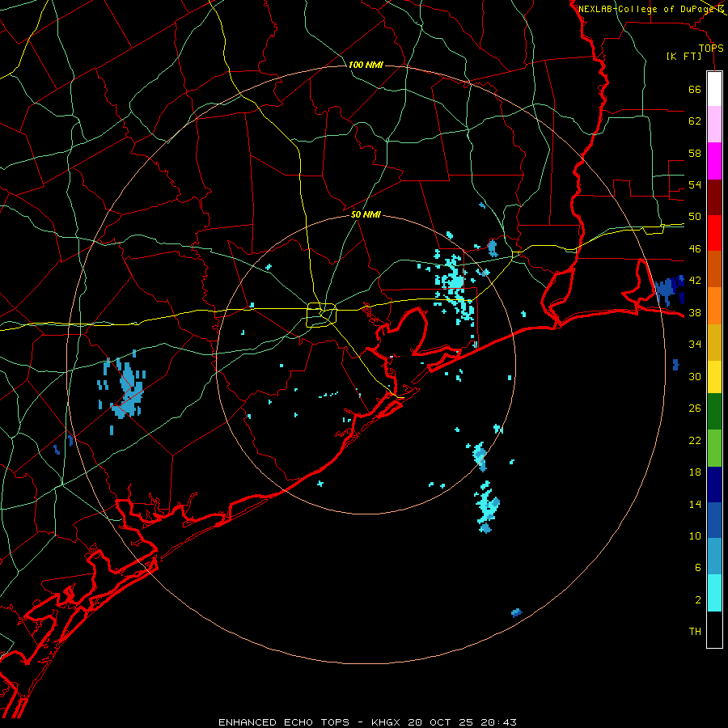Click the black TH threshold legend swatch
The width and height of the screenshot is (728, 728).
(x=714, y=629)
